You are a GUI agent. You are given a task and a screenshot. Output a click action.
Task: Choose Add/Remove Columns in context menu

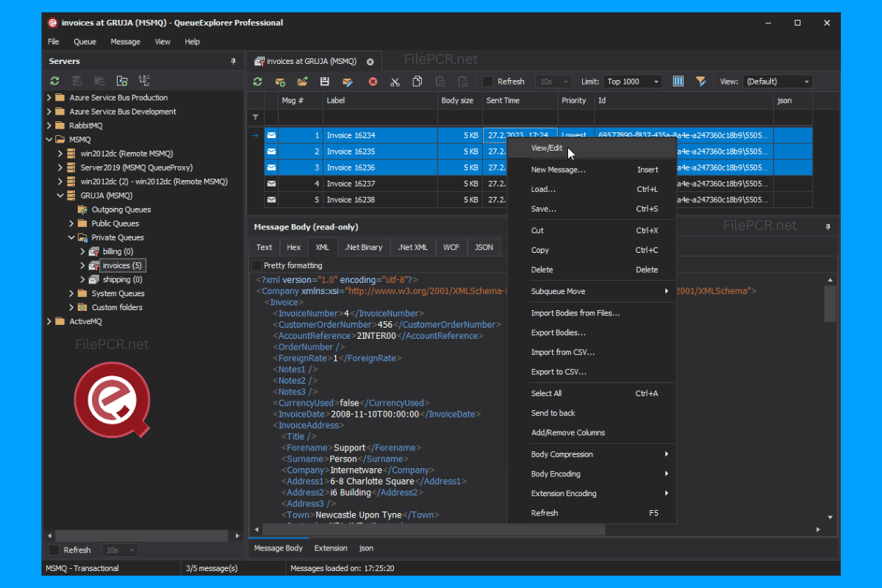592,433
